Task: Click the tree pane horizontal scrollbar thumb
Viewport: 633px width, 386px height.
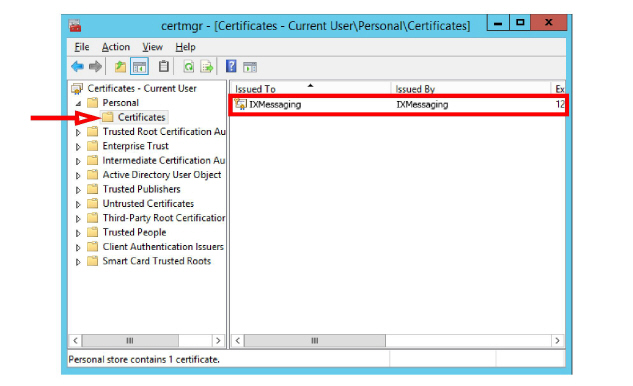Action: pos(130,340)
